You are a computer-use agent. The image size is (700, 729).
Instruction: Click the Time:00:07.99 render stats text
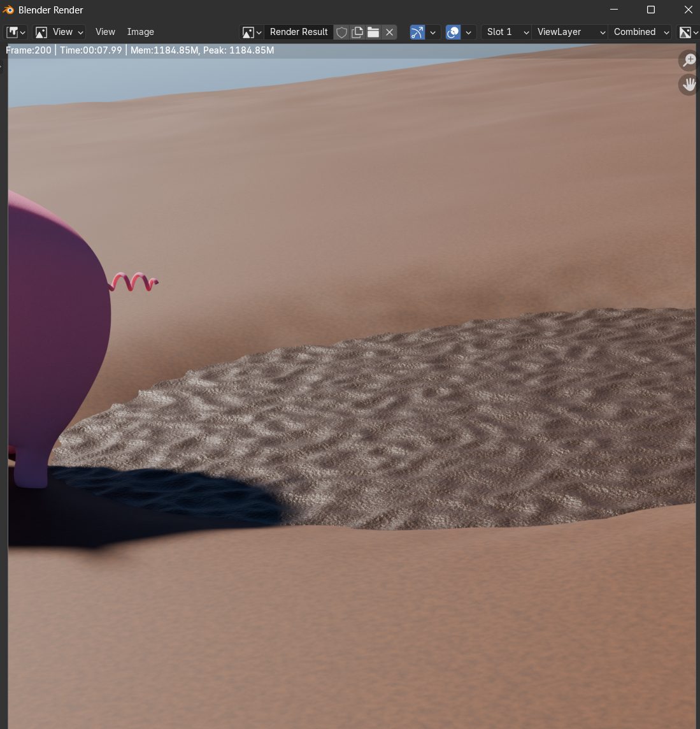coord(90,50)
